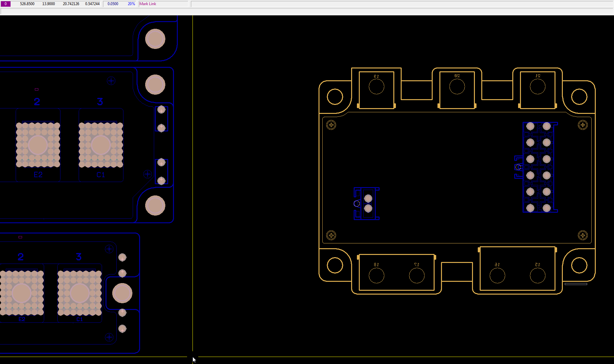
Task: Click the number 3 label in lower blue module
Action: coord(79,257)
